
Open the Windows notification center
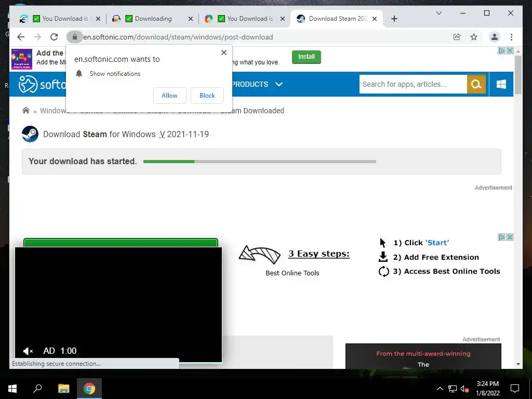click(515, 389)
